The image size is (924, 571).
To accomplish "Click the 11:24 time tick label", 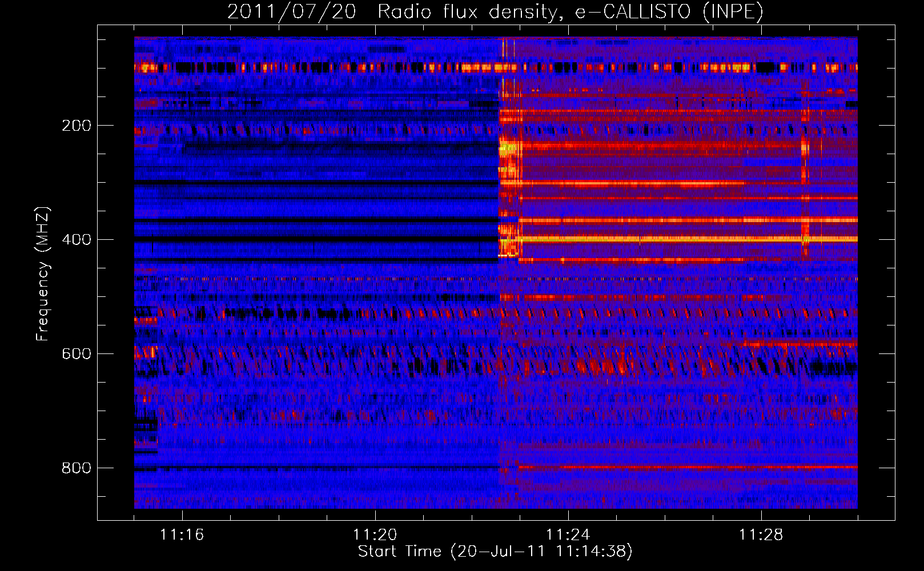I will (x=568, y=534).
